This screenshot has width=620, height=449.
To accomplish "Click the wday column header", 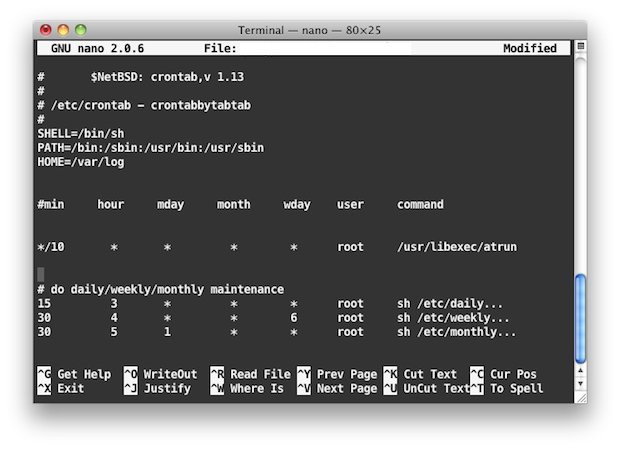I will (x=297, y=205).
